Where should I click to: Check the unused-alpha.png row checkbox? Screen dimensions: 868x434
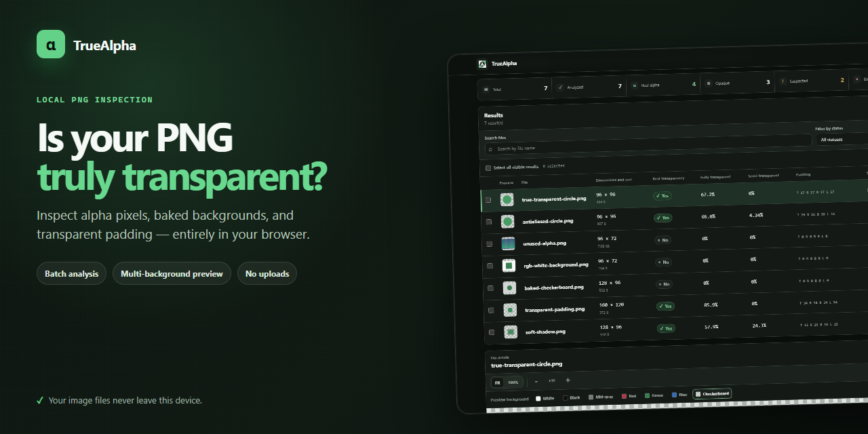pyautogui.click(x=490, y=244)
